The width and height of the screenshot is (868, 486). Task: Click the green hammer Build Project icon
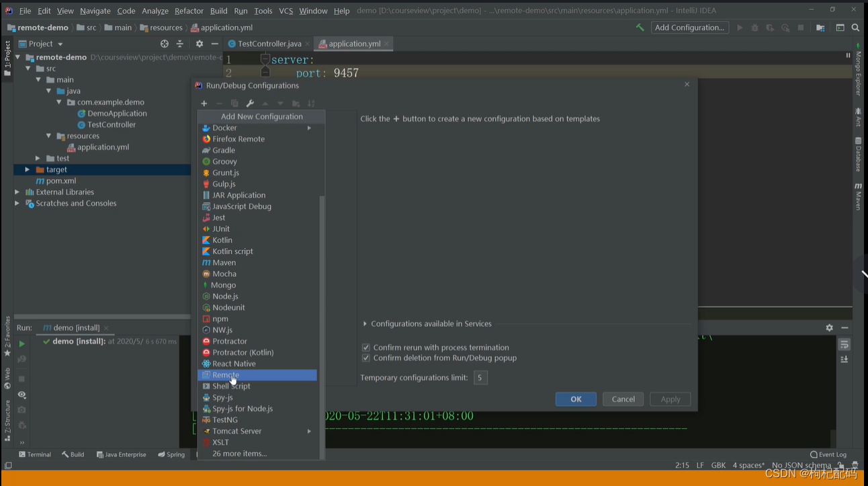tap(640, 28)
